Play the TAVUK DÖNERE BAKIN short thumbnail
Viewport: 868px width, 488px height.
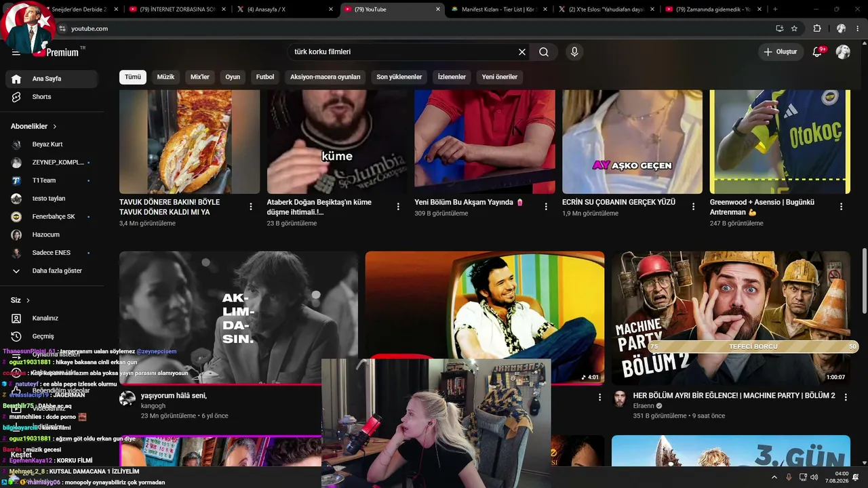pyautogui.click(x=190, y=142)
